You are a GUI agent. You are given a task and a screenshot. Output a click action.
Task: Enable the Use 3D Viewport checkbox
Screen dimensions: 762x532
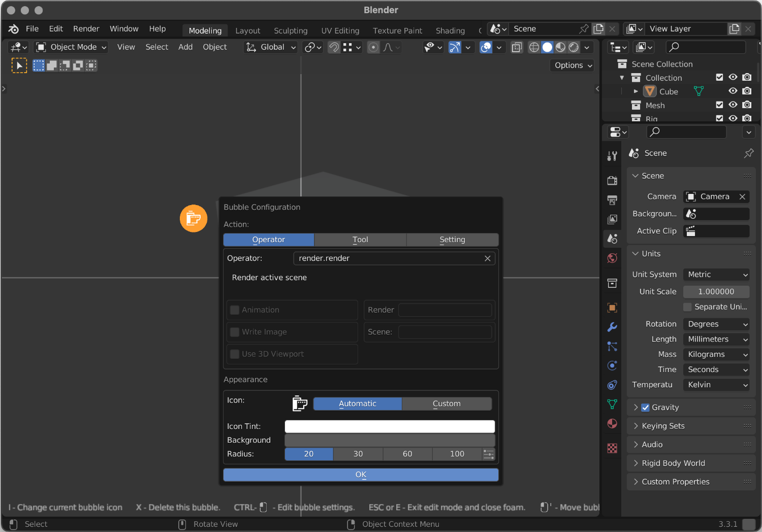tap(235, 354)
